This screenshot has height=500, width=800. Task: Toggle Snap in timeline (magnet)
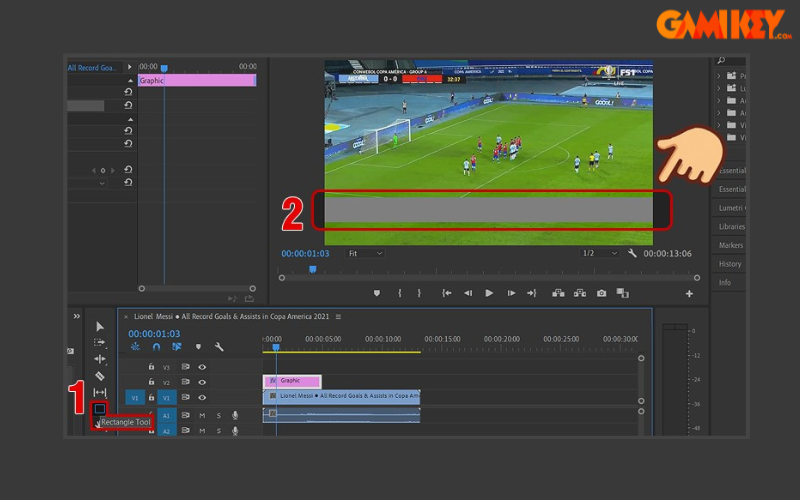pyautogui.click(x=156, y=347)
